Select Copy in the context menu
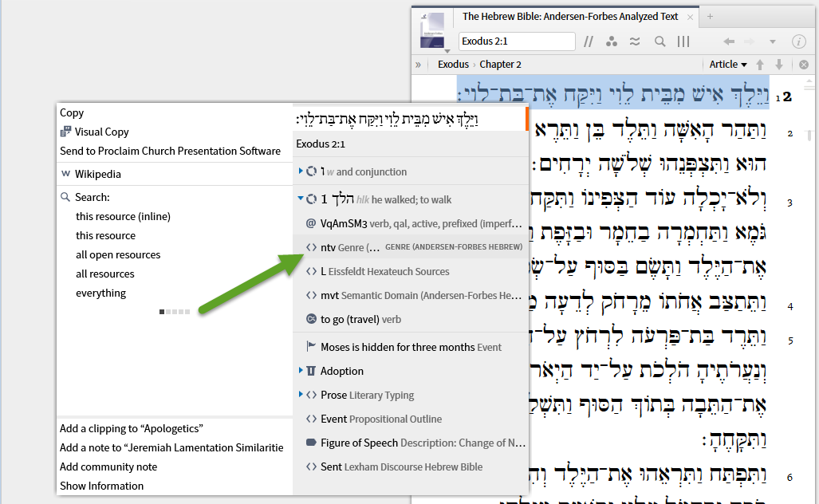 (72, 112)
